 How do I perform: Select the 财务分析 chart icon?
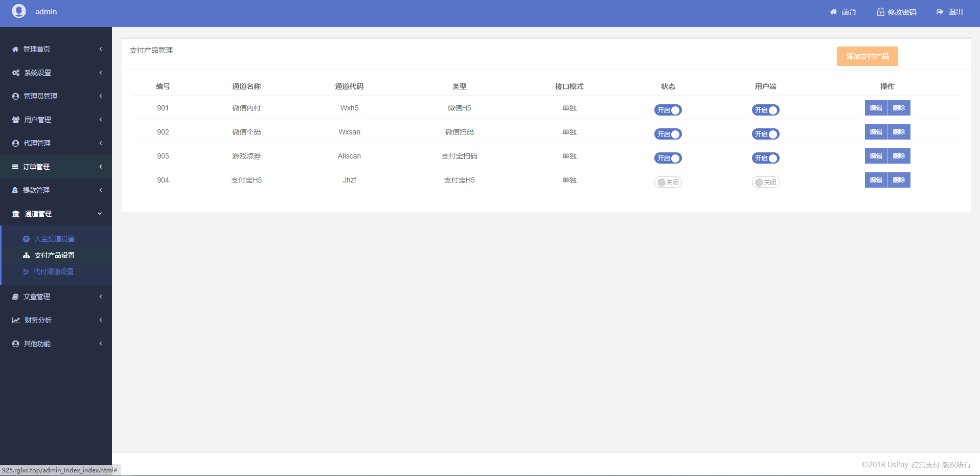(x=15, y=320)
